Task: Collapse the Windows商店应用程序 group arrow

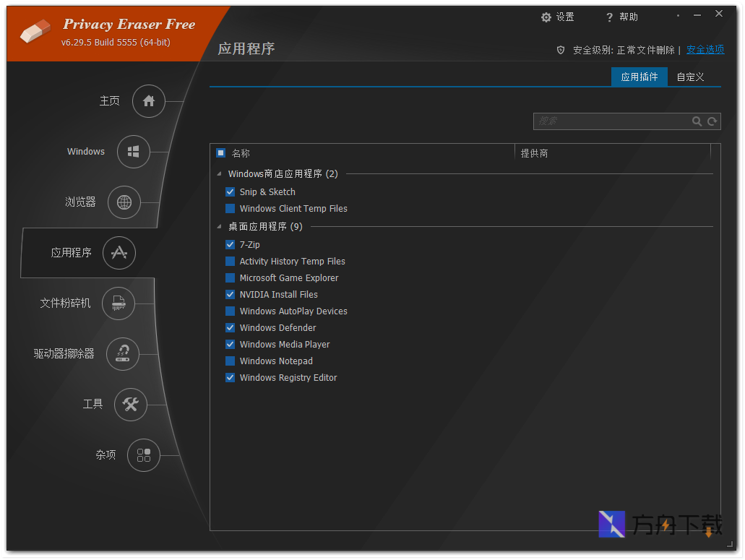Action: 219,174
